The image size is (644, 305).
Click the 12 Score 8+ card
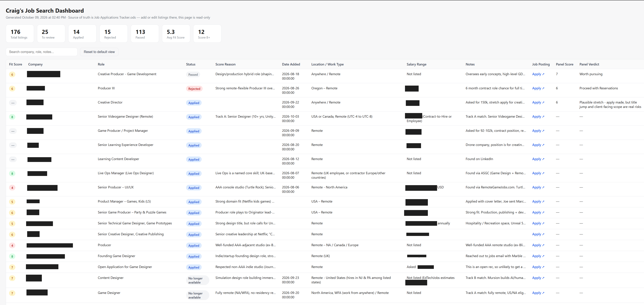coord(207,34)
